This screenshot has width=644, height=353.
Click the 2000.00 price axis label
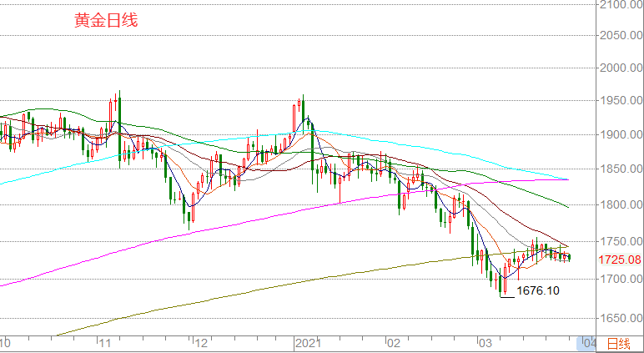(x=620, y=68)
